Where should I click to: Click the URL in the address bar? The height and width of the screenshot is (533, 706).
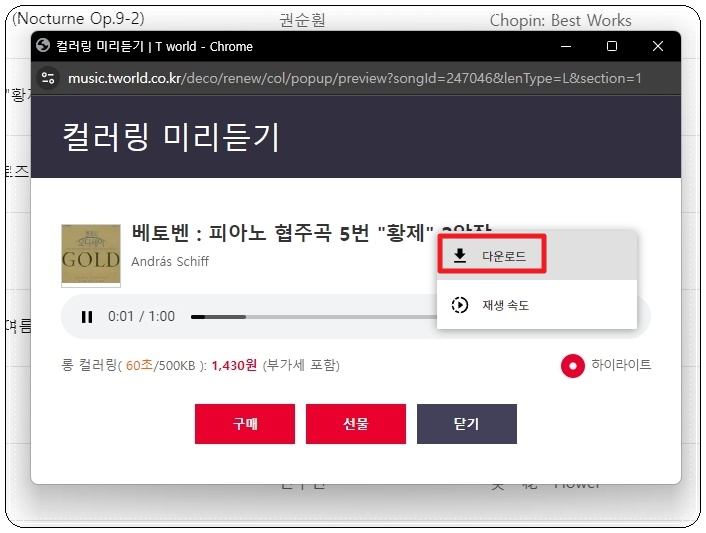pyautogui.click(x=354, y=78)
